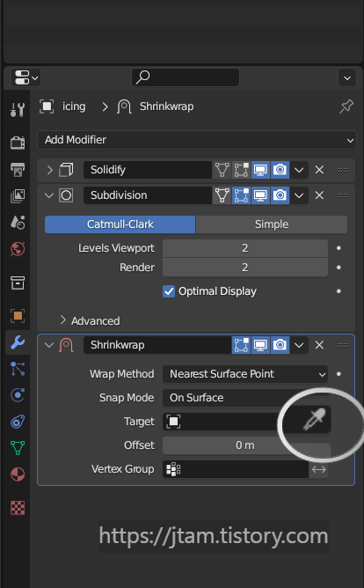Open the Material properties tab

pyautogui.click(x=18, y=474)
